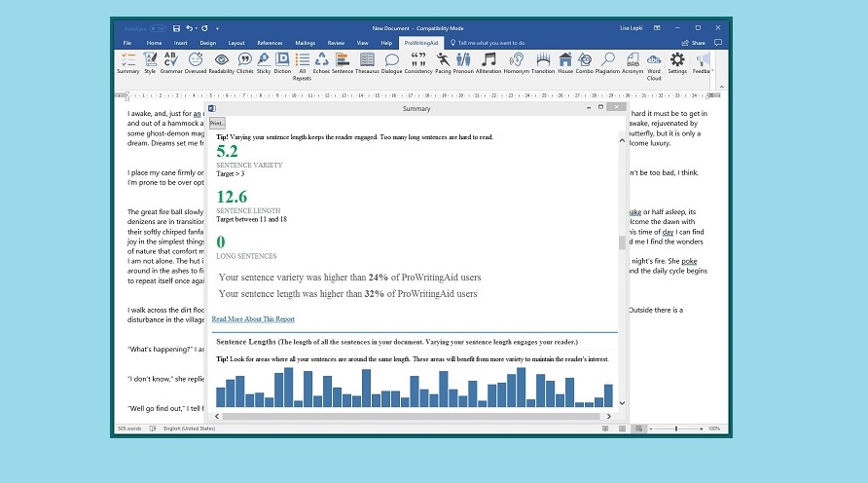Screen dimensions: 868x483
Task: Switch to the Insert tab
Action: [x=180, y=43]
